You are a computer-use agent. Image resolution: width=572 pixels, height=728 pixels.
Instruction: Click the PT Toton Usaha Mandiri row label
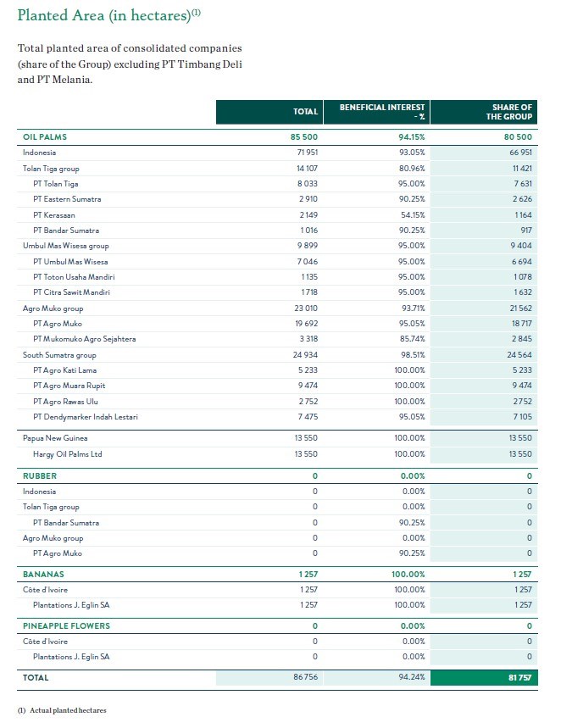point(74,277)
